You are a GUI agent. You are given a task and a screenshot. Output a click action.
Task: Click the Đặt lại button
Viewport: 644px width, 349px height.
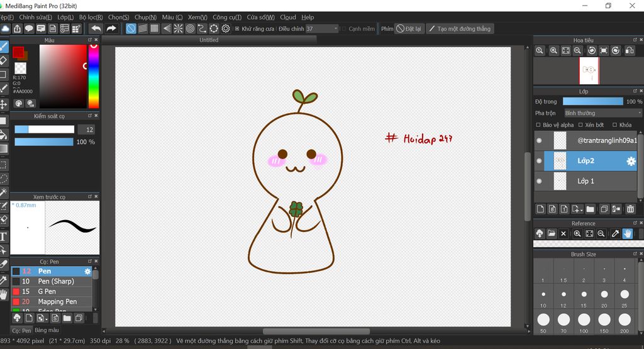(x=409, y=29)
